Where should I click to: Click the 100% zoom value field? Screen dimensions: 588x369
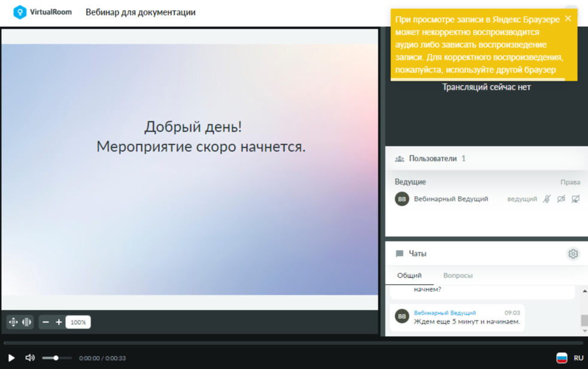(78, 322)
